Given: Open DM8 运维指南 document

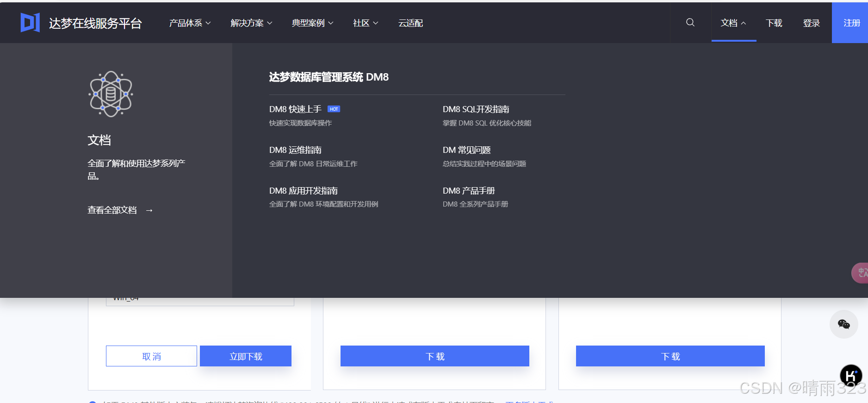Looking at the screenshot, I should click(x=295, y=150).
